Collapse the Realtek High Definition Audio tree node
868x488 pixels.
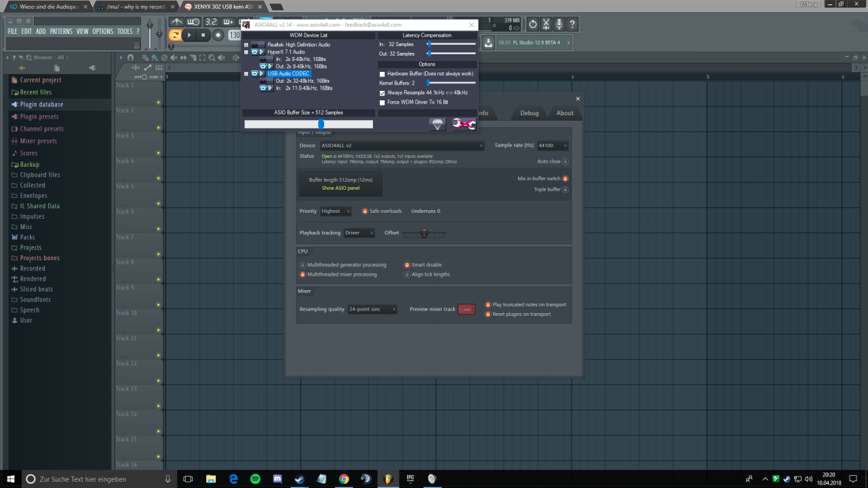tap(246, 45)
